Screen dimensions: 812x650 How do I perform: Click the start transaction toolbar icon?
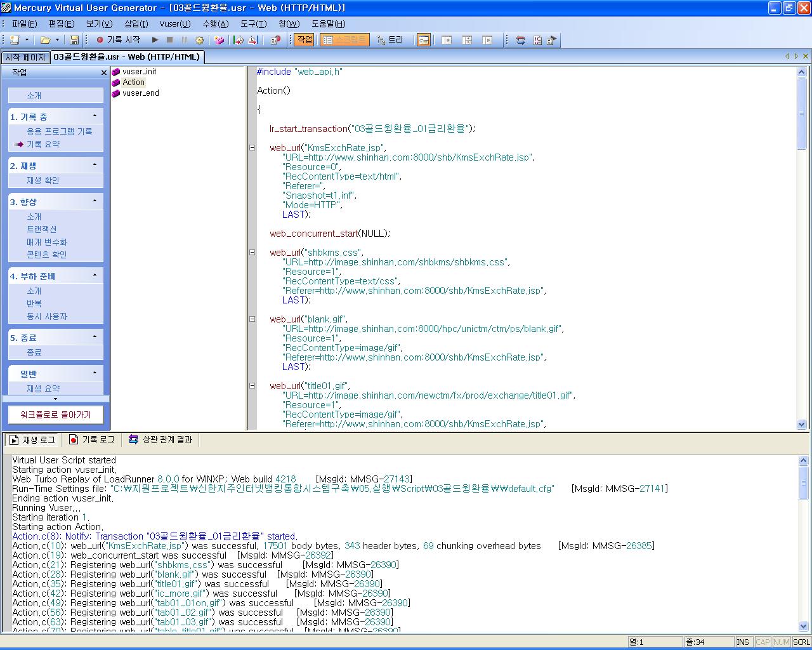tap(239, 40)
